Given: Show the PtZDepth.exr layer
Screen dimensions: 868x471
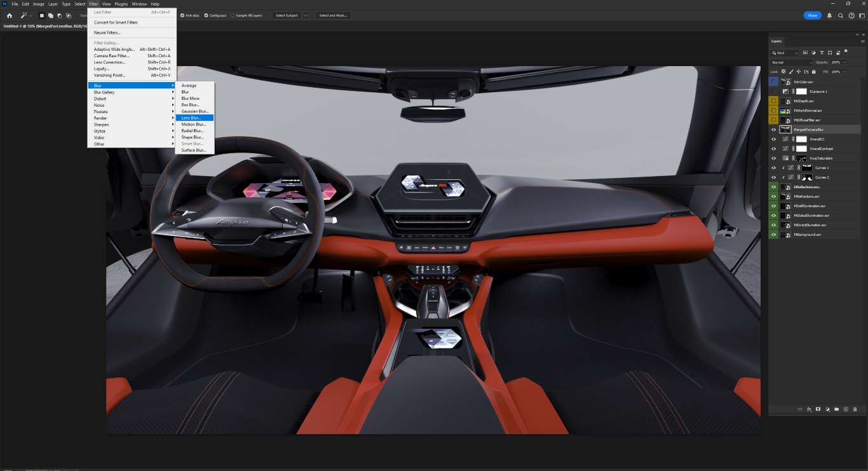Looking at the screenshot, I should tap(773, 101).
